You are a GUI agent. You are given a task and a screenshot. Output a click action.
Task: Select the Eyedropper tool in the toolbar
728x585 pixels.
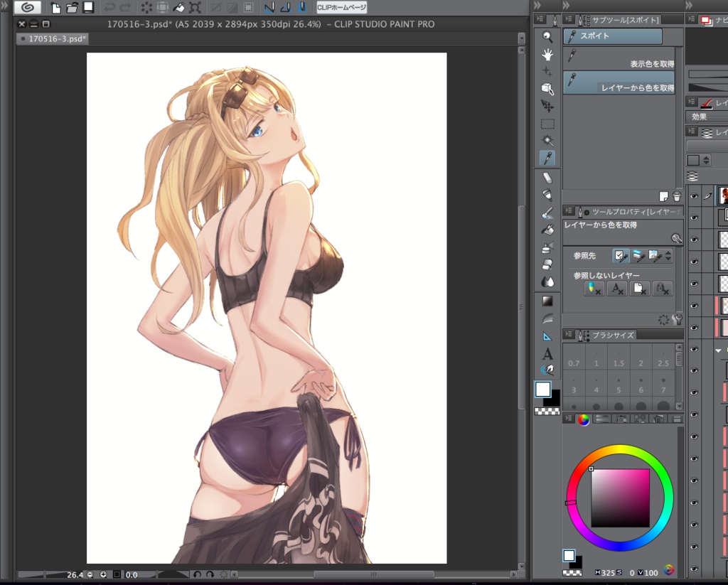[547, 157]
